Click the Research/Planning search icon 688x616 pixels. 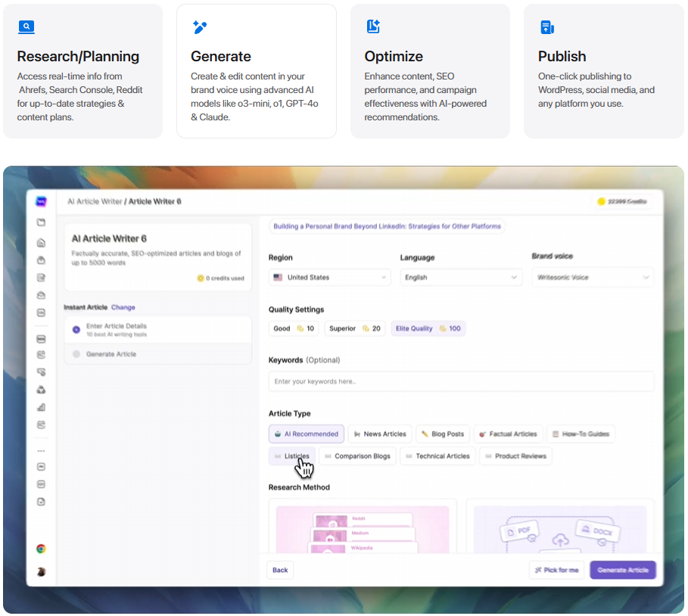coord(26,26)
